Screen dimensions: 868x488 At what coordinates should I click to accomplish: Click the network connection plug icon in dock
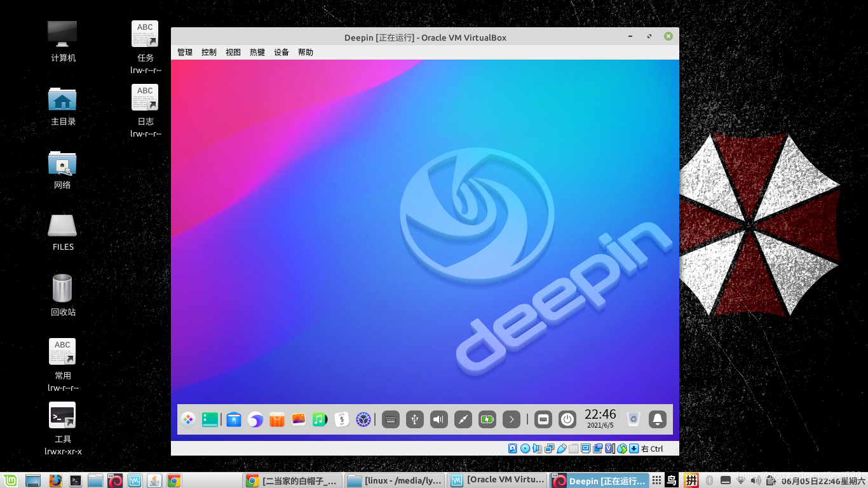click(463, 419)
